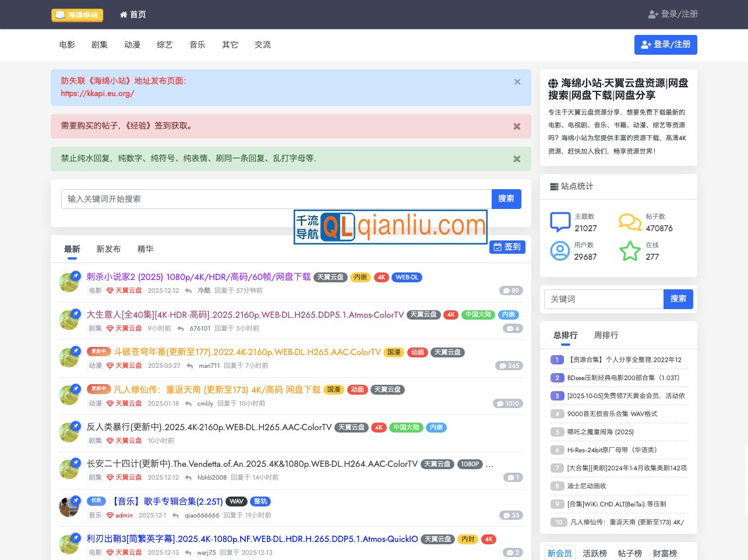Click the blue 主题数 speech bubble icon

(x=560, y=222)
